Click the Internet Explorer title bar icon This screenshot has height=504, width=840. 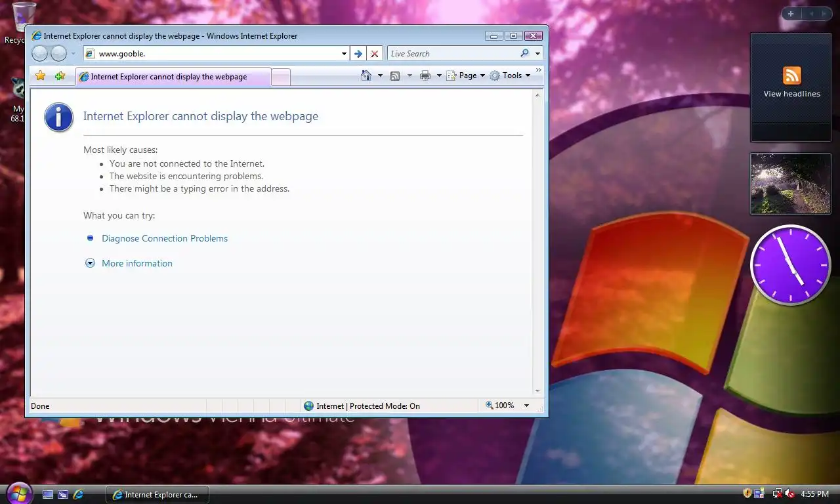click(37, 36)
